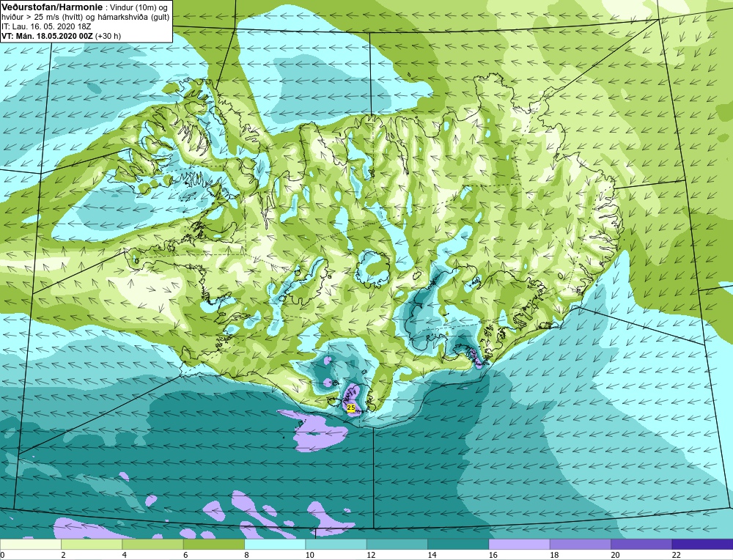This screenshot has height=560, width=733.
Task: Click the legend swatch between 16 and 18
Action: coord(520,544)
